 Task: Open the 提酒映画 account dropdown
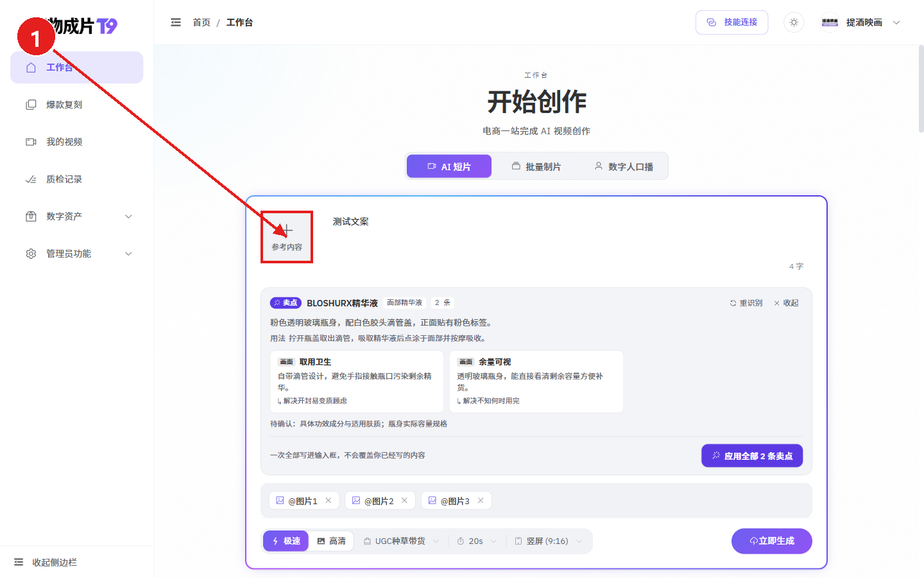pos(861,22)
